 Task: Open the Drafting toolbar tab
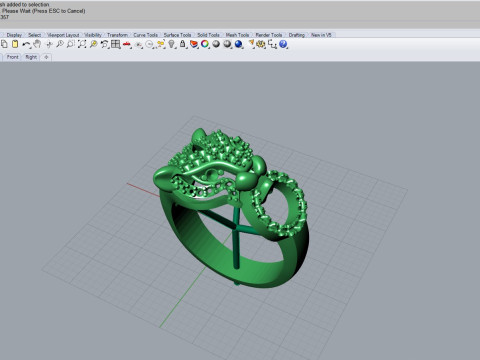tap(297, 35)
